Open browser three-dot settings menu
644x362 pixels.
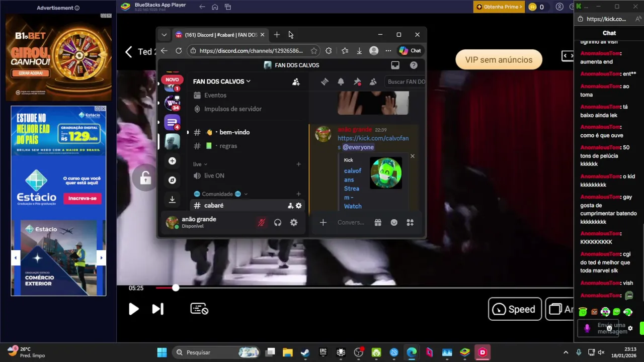(x=388, y=51)
